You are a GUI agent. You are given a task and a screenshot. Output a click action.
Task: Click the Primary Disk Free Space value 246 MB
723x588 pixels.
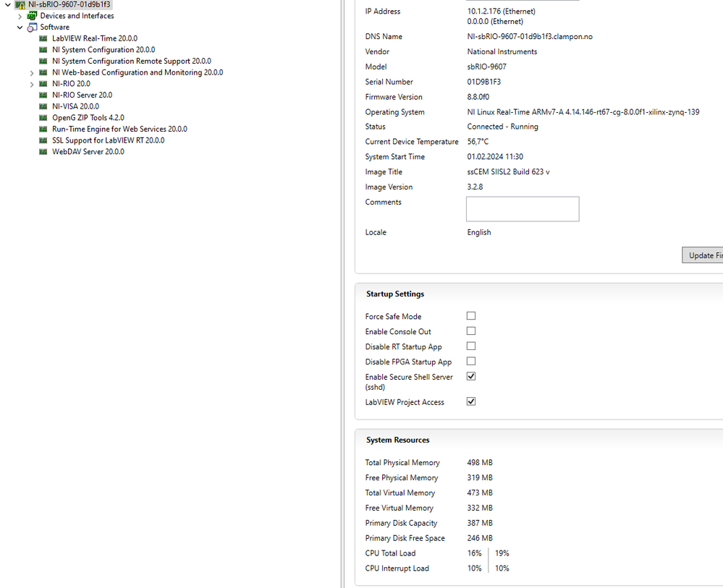(x=480, y=538)
